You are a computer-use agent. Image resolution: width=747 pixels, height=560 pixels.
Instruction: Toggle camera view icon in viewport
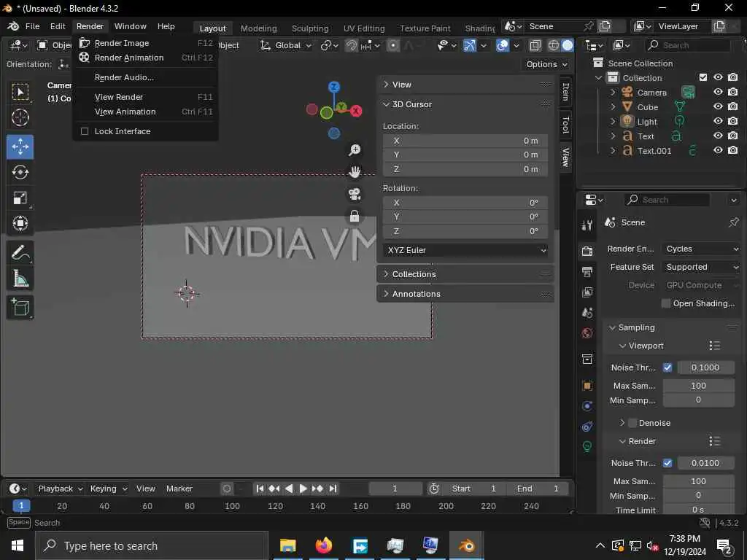355,194
